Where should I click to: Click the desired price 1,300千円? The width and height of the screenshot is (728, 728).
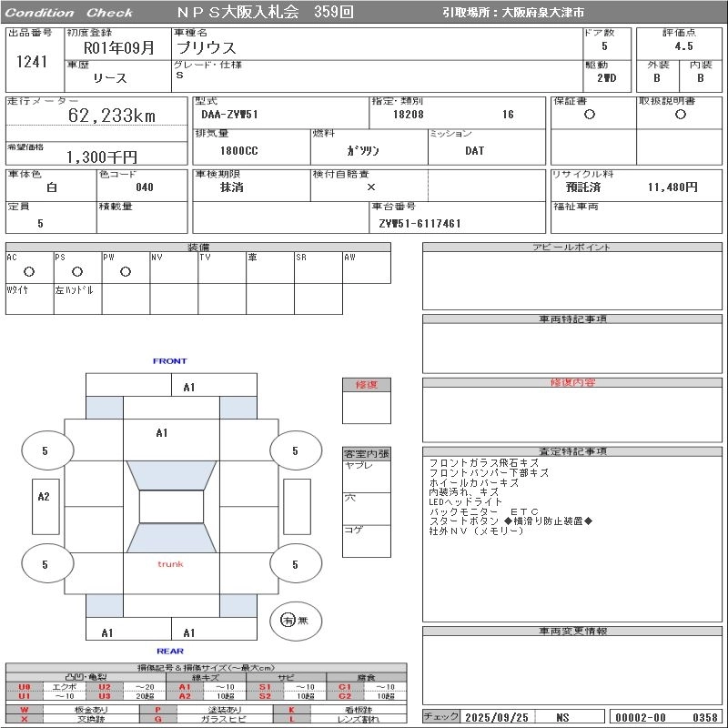[102, 157]
